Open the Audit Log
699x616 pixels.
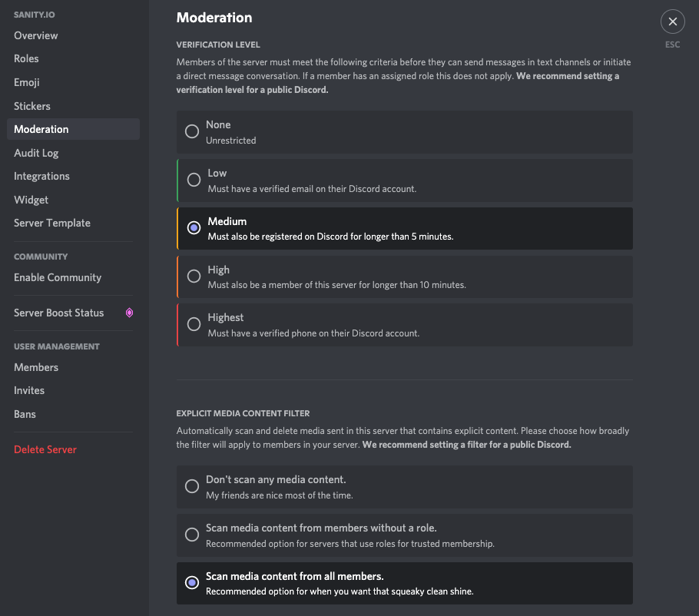(35, 152)
